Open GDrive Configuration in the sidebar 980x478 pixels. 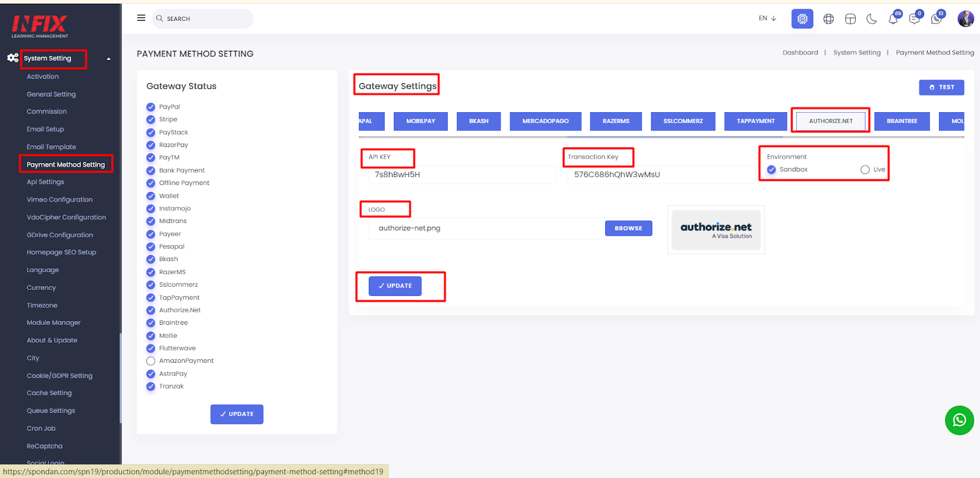60,235
